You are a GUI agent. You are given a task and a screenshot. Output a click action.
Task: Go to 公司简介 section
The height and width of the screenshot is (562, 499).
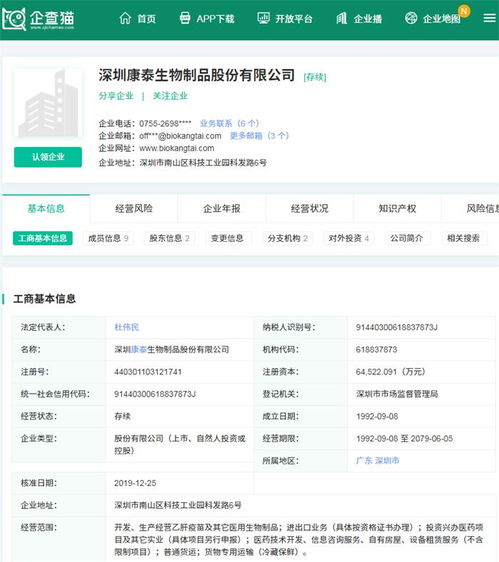tap(407, 238)
